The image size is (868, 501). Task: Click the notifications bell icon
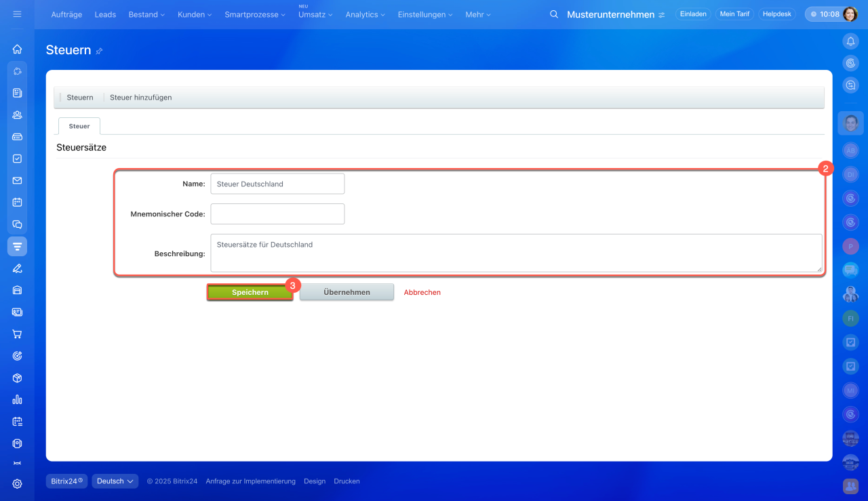pyautogui.click(x=850, y=41)
